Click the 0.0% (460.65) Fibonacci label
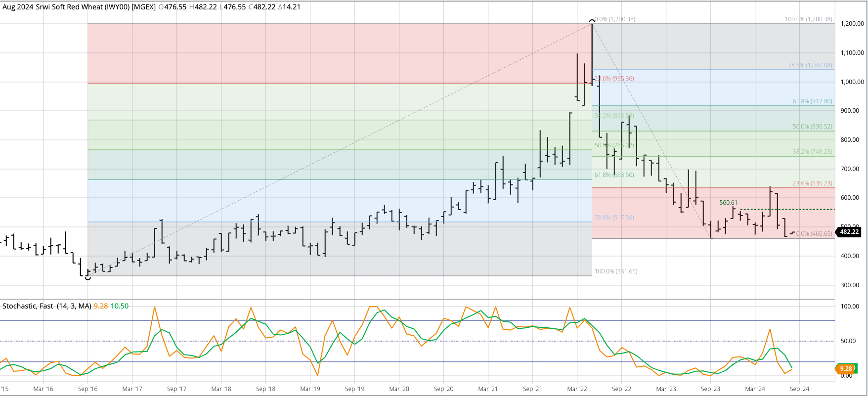 coord(814,234)
